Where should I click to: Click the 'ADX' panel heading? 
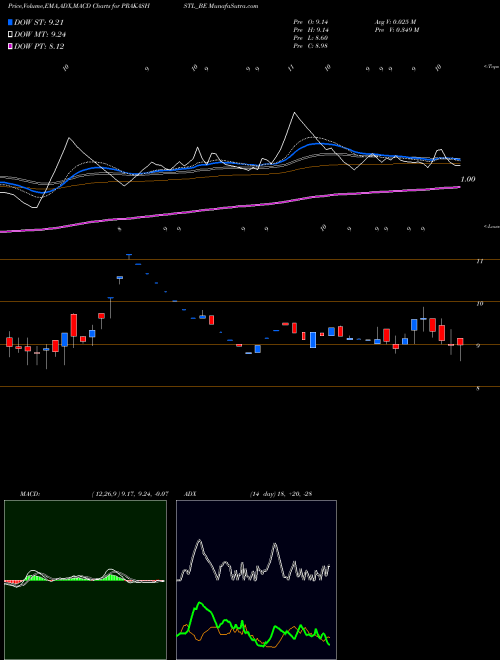click(190, 494)
